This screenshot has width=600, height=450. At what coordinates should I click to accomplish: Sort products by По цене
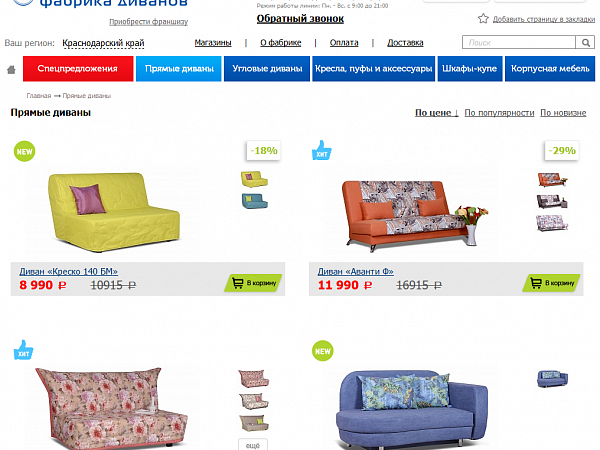coord(437,113)
